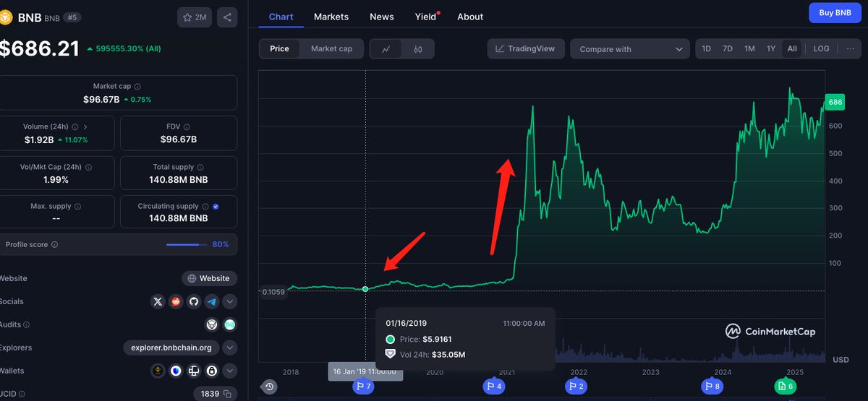The height and width of the screenshot is (401, 868).
Task: Open the X (Twitter) social link
Action: click(158, 301)
